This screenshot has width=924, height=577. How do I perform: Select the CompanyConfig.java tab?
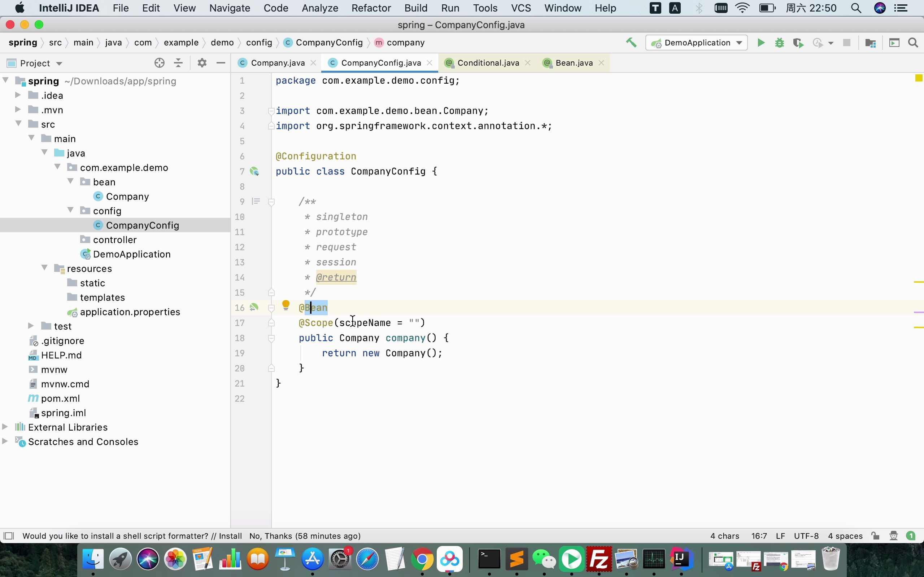coord(380,62)
